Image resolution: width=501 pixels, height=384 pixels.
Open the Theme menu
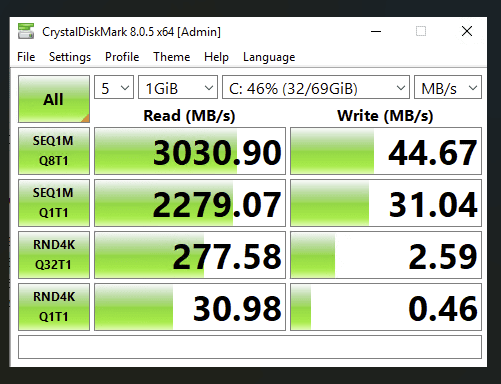pyautogui.click(x=171, y=57)
